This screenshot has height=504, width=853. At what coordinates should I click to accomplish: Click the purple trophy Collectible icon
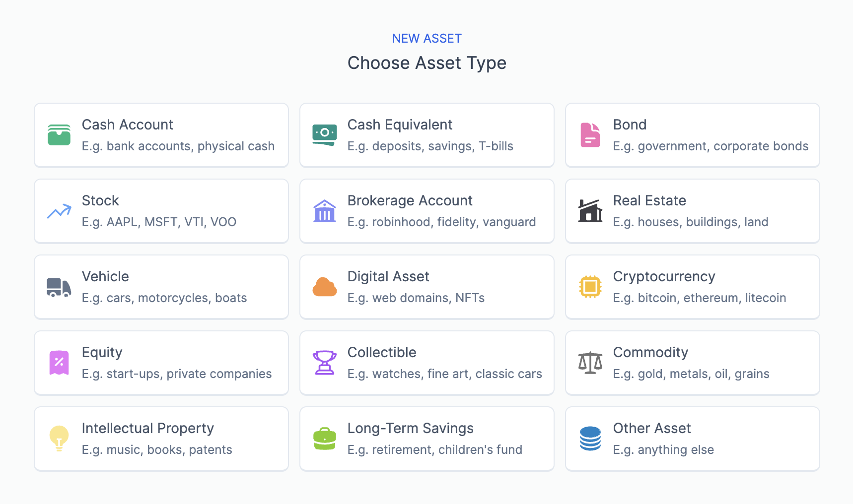tap(325, 363)
